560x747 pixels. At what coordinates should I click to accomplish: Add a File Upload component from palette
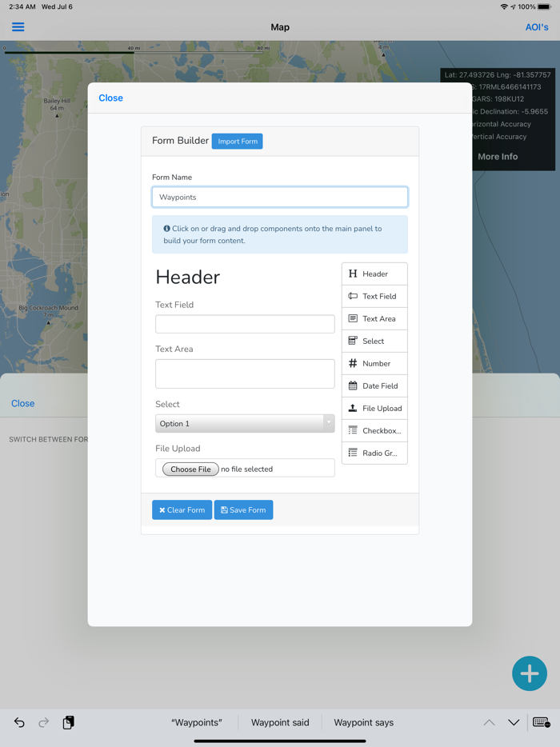(374, 408)
